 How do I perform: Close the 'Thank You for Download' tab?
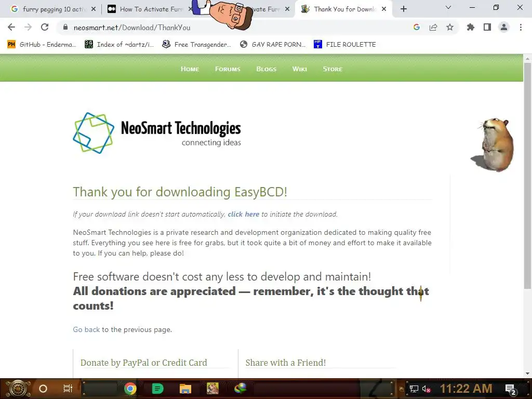(384, 9)
